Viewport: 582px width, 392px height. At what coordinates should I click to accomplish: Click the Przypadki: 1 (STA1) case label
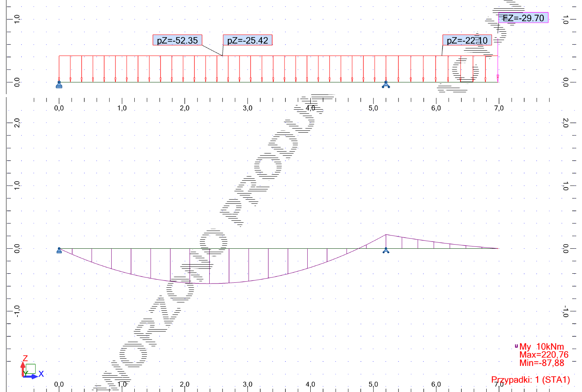(530, 380)
